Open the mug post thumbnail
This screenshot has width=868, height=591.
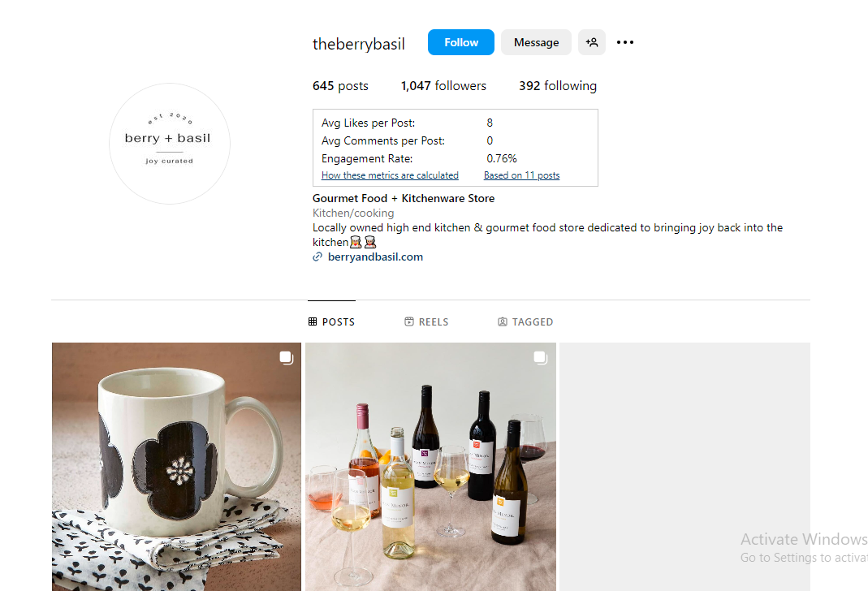[175, 467]
